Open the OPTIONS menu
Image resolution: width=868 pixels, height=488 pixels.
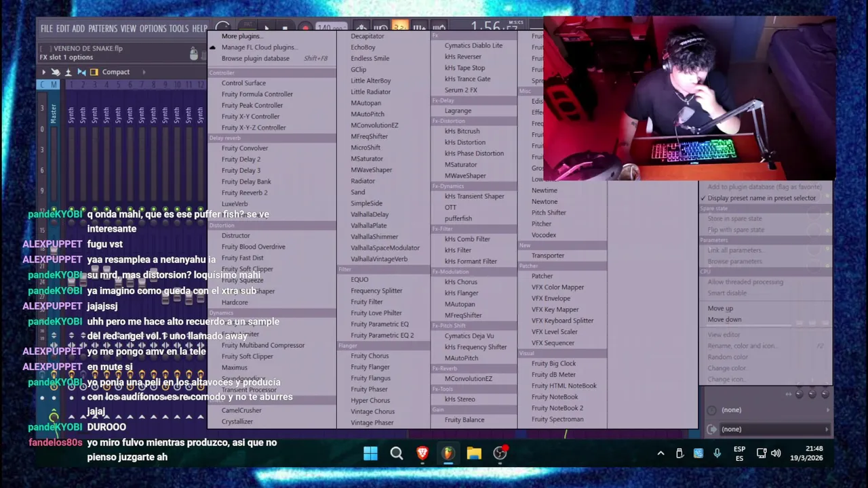click(153, 28)
